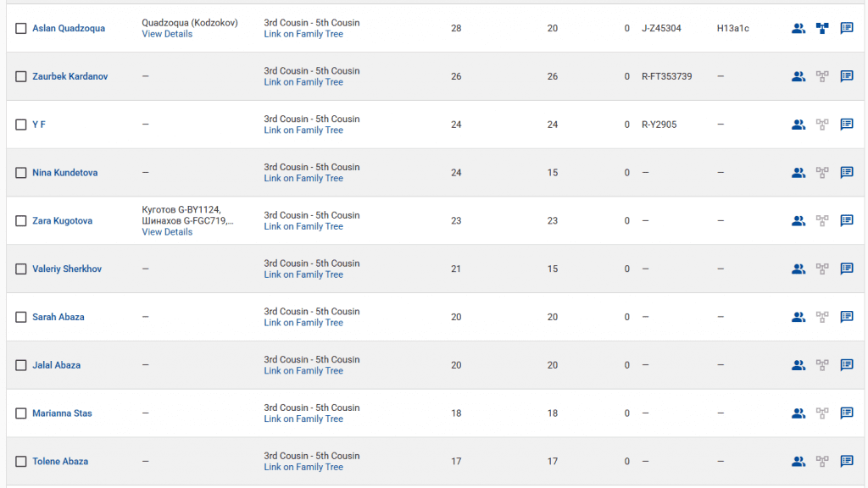Tick the checkbox next to Nina Kundetova
The image size is (868, 488).
pyautogui.click(x=21, y=173)
